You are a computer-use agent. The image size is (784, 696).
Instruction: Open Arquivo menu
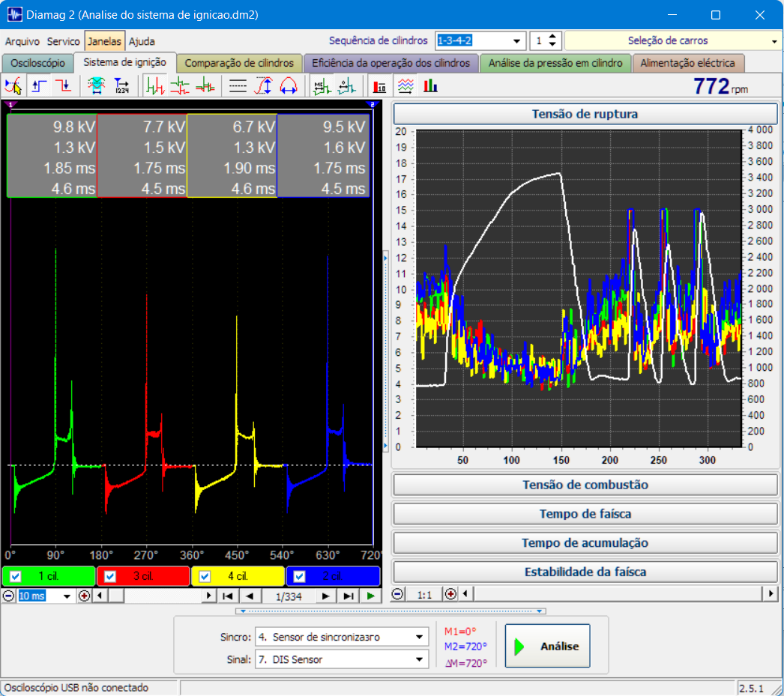[x=22, y=41]
